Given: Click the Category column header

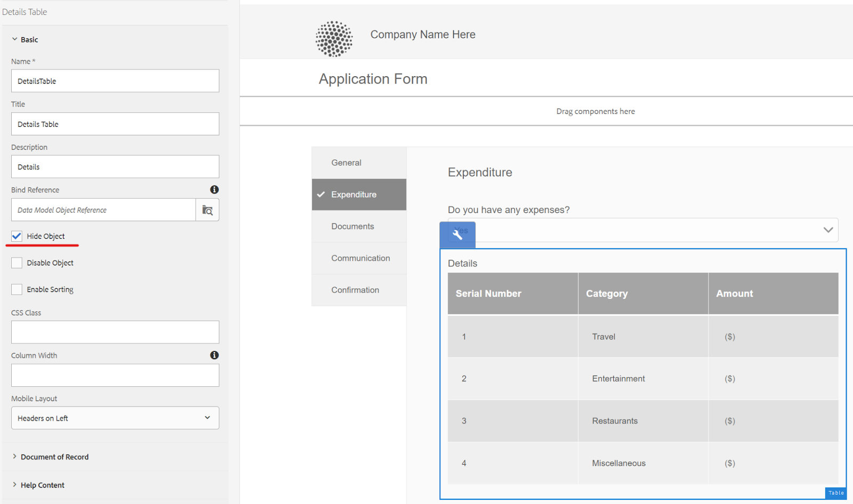Looking at the screenshot, I should [x=643, y=294].
